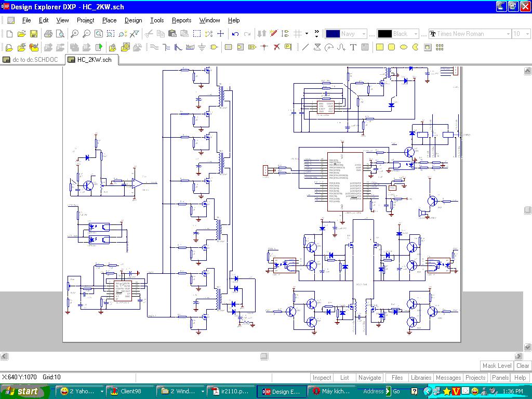Click the Mask Level button
The height and width of the screenshot is (399, 532).
pos(497,366)
